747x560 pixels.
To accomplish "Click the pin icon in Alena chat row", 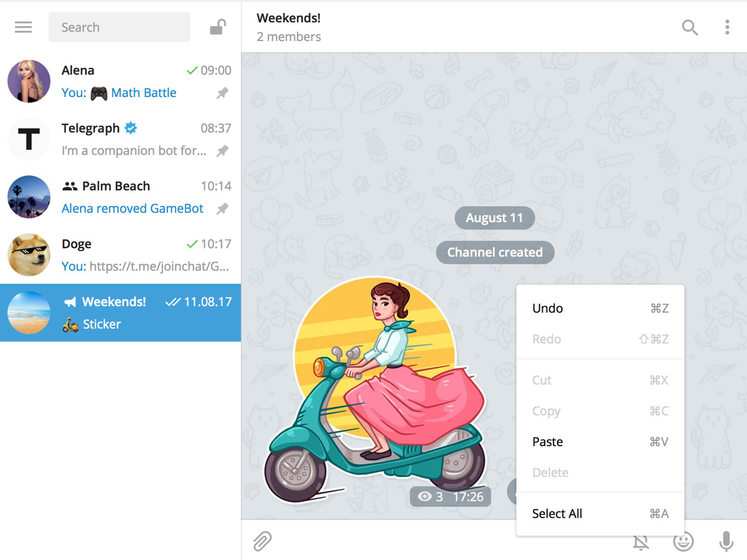I will coord(222,93).
